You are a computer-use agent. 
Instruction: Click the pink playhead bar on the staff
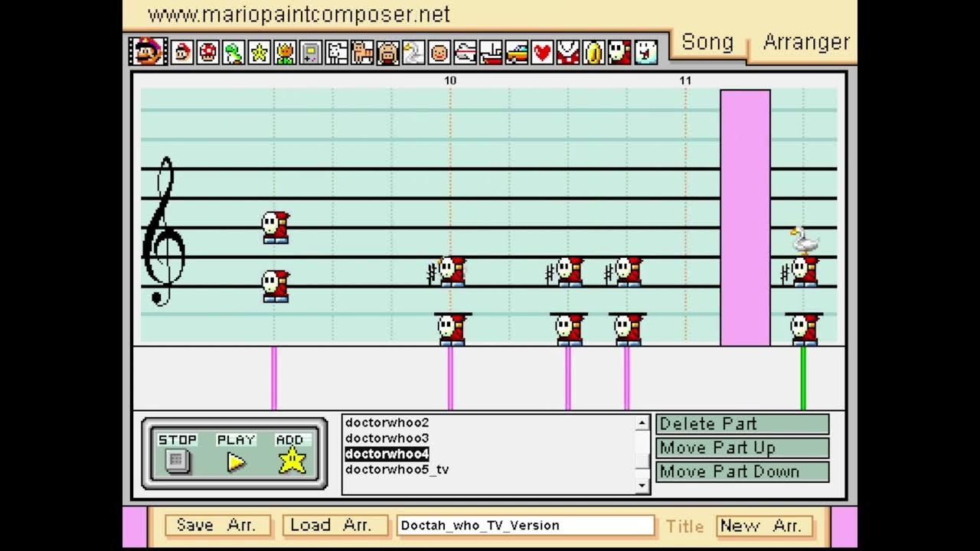(x=745, y=217)
